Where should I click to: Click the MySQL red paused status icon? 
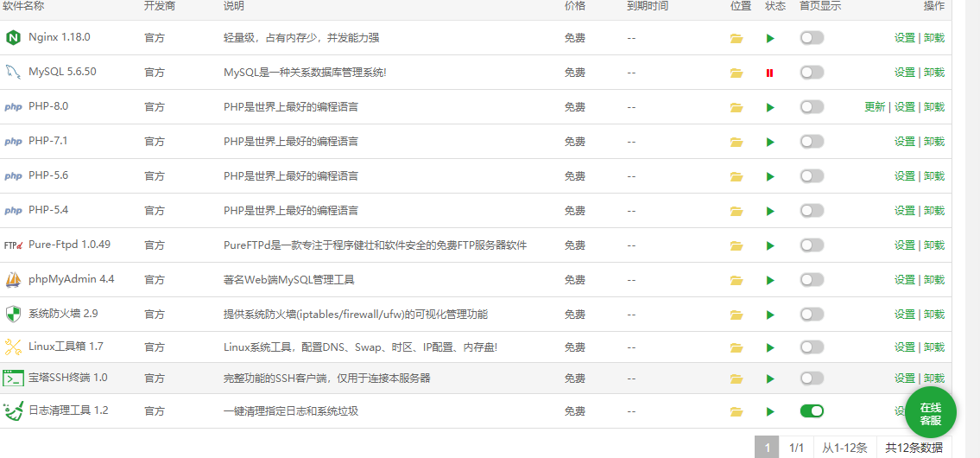pos(770,73)
